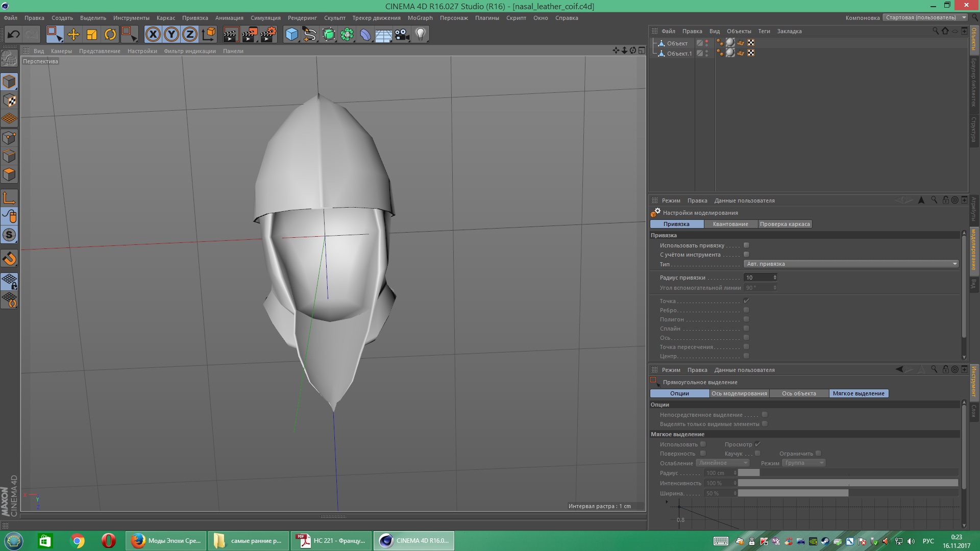Open the Каркас menu
980x551 pixels.
coord(166,18)
